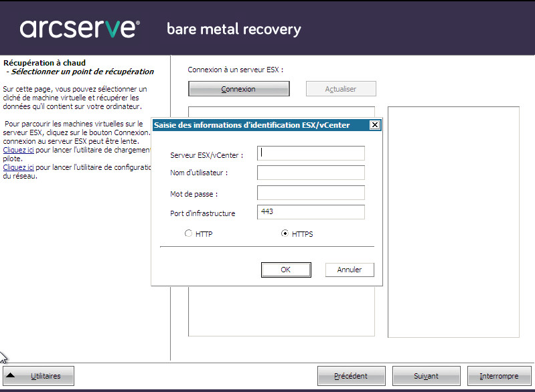Click the arcserve logo

coord(80,28)
